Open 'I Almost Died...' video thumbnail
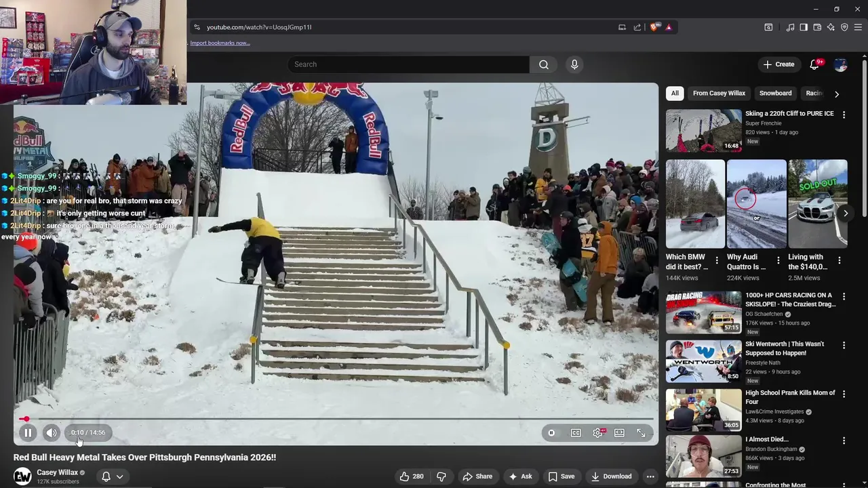 703,456
